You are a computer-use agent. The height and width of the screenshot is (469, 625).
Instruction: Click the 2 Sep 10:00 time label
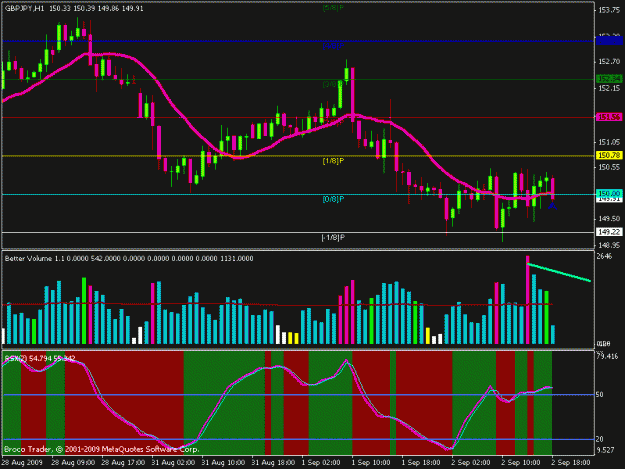point(521,463)
